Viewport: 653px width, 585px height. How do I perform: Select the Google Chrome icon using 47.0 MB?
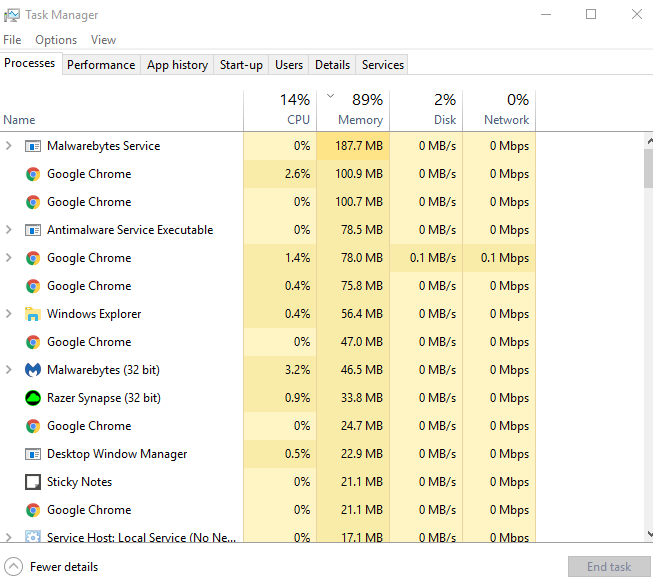pos(33,342)
